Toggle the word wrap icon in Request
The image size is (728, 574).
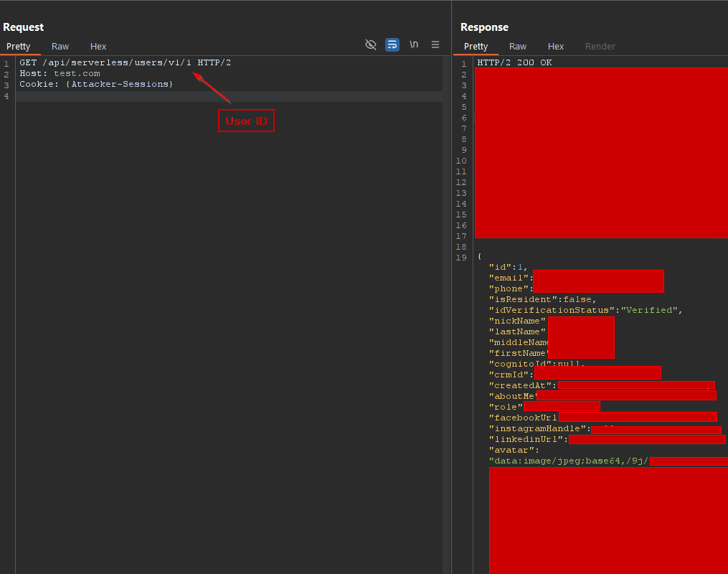392,44
